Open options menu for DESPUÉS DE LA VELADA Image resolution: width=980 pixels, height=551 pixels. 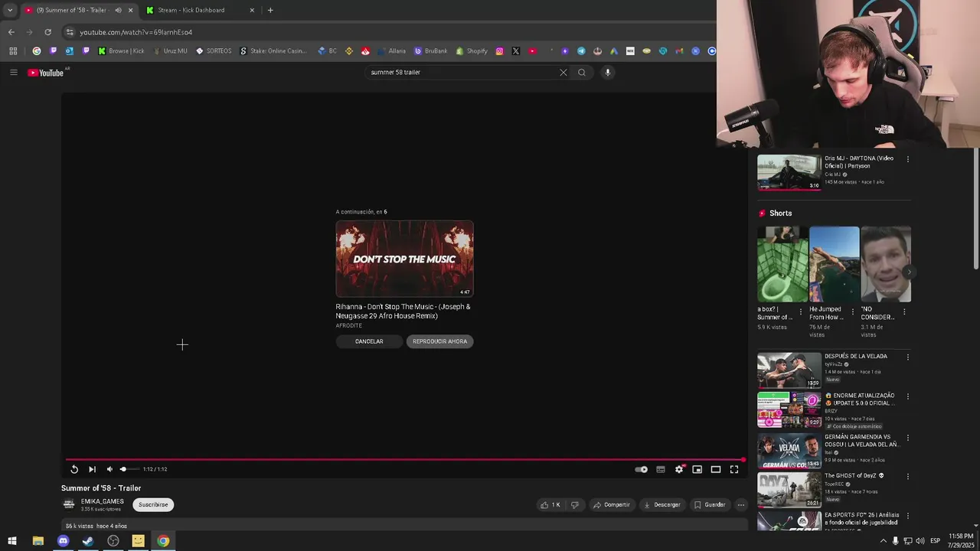point(908,357)
